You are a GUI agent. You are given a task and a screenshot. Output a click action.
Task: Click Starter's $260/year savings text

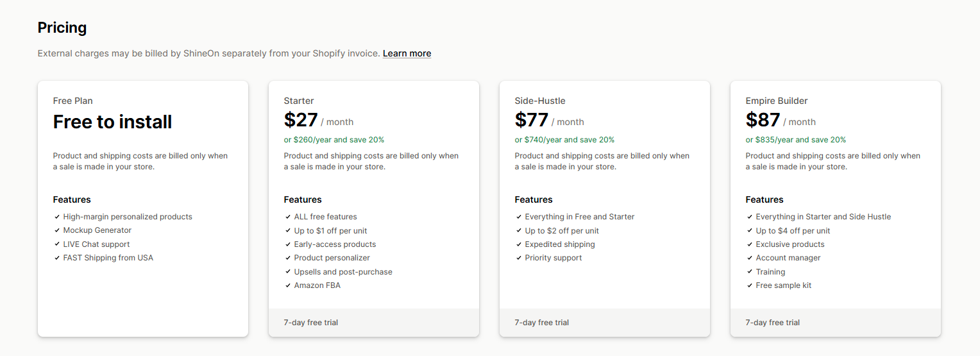(x=334, y=140)
